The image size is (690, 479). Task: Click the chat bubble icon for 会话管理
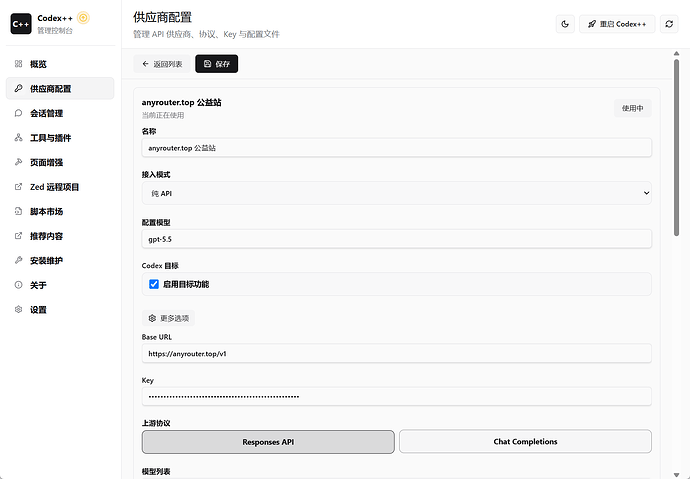(18, 113)
